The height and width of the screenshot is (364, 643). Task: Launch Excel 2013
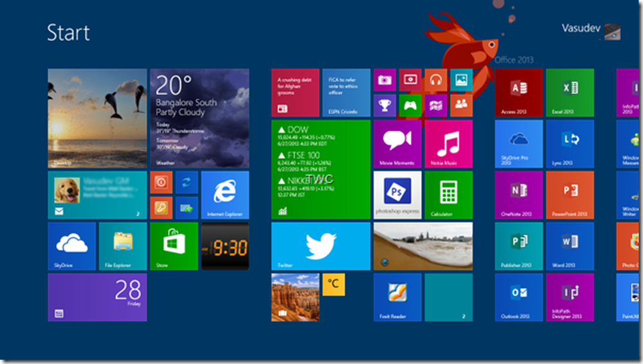[x=570, y=93]
